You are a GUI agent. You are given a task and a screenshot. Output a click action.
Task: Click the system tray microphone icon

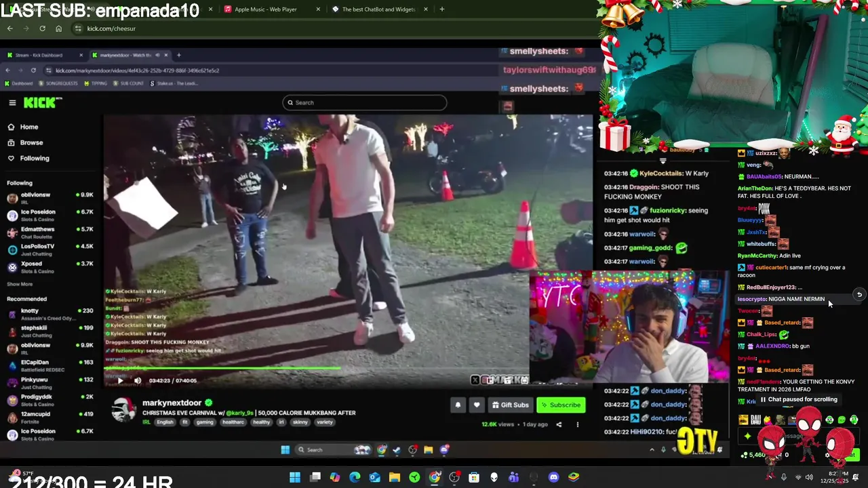click(784, 477)
